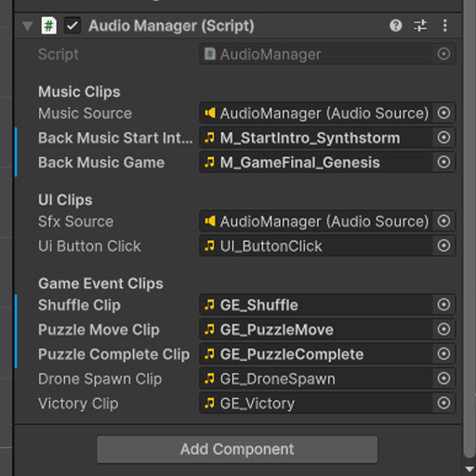Open object picker for Shuffle Clip
Viewport: 476px width, 476px height.
click(443, 305)
